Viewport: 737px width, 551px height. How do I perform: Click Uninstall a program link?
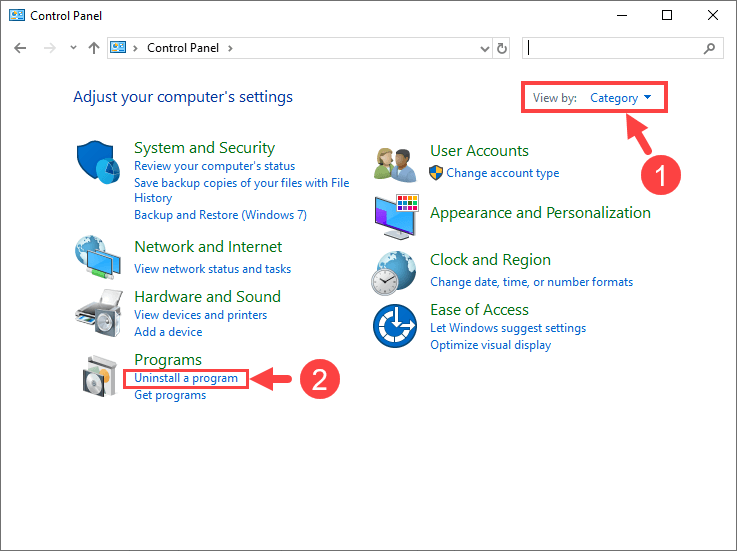[186, 379]
